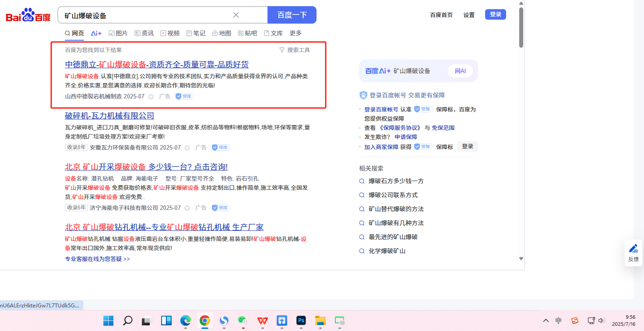This screenshot has width=644, height=331.
Task: Open Photoshop from the taskbar
Action: 301,321
